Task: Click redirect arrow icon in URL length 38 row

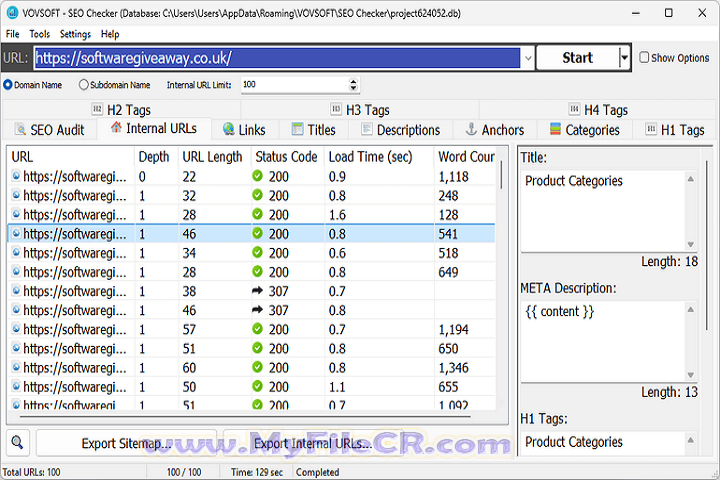Action: (x=257, y=290)
